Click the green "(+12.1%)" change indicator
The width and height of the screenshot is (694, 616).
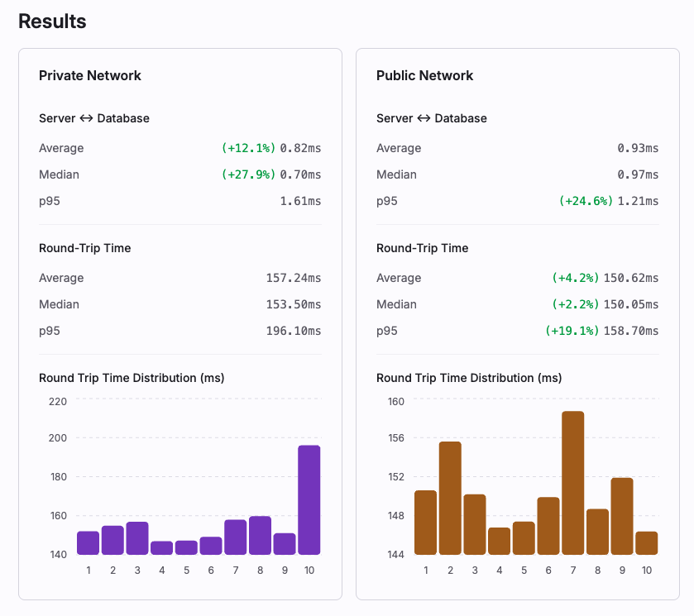tap(248, 148)
